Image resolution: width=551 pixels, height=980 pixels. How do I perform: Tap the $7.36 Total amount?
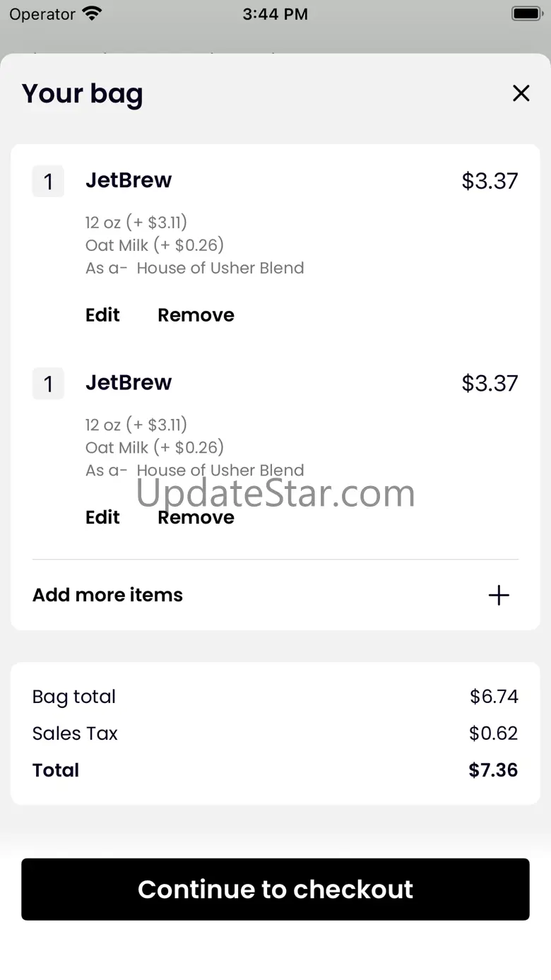493,770
